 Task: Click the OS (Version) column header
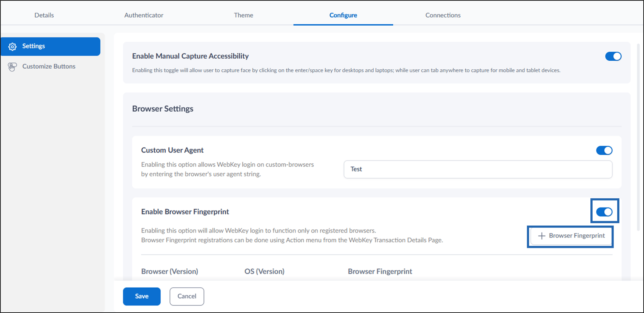point(264,272)
